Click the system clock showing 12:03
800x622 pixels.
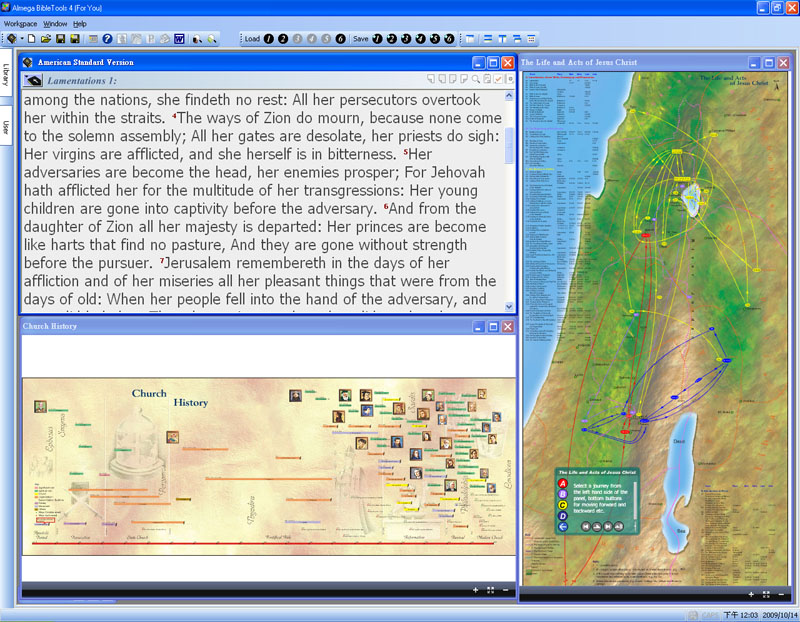(x=741, y=615)
